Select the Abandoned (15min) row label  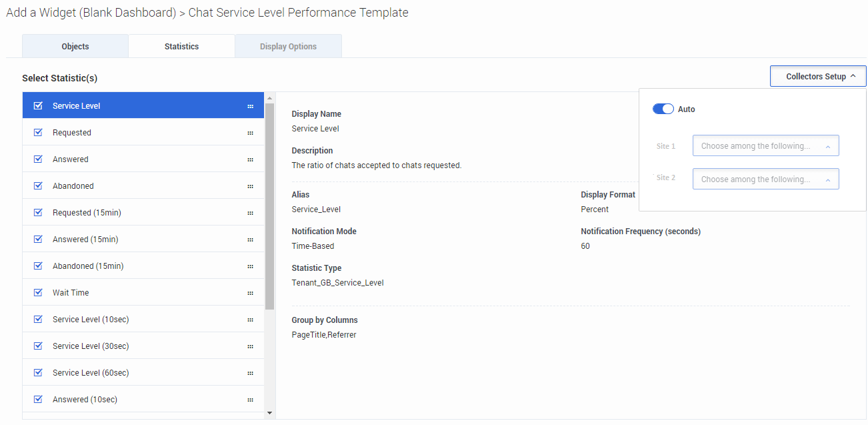[x=88, y=266]
